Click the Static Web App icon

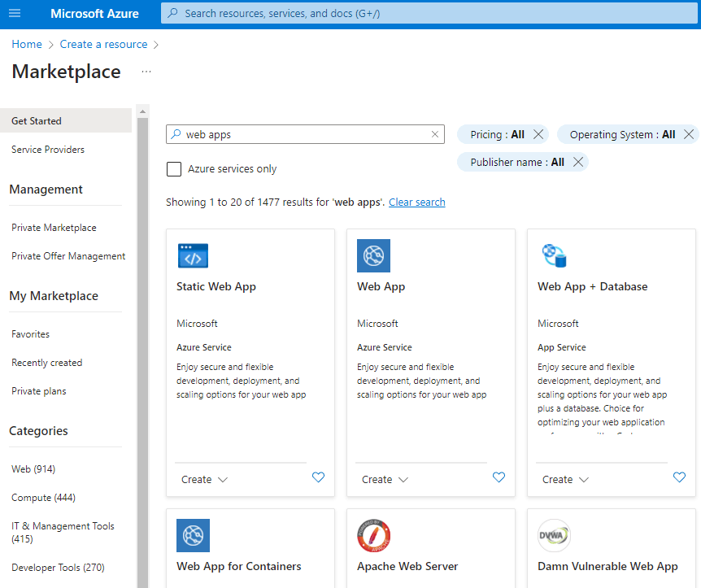(193, 255)
